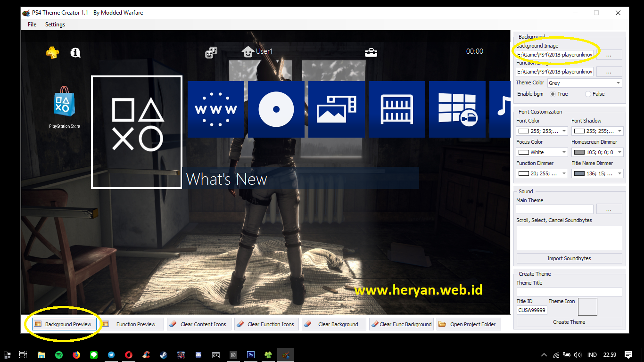This screenshot has height=362, width=644.
Task: Select the TV & Video windows-camera tile
Action: point(457,109)
